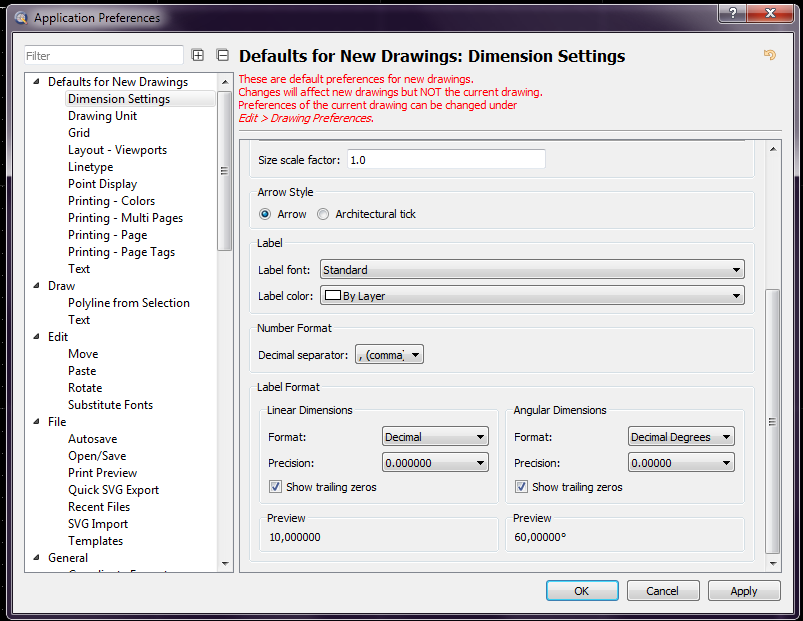Click the help question mark in title bar
Image resolution: width=803 pixels, height=621 pixels.
coord(731,13)
